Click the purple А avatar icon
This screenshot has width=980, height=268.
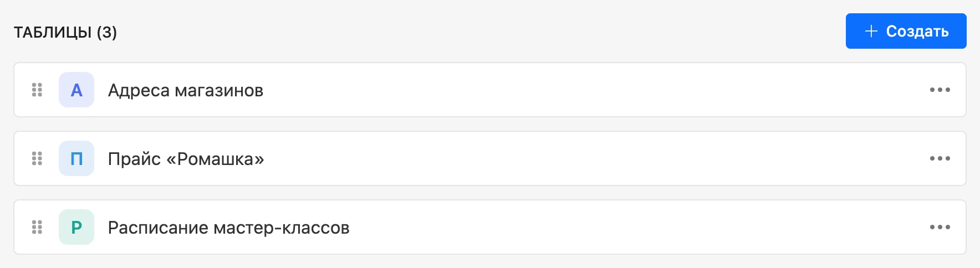pos(76,90)
